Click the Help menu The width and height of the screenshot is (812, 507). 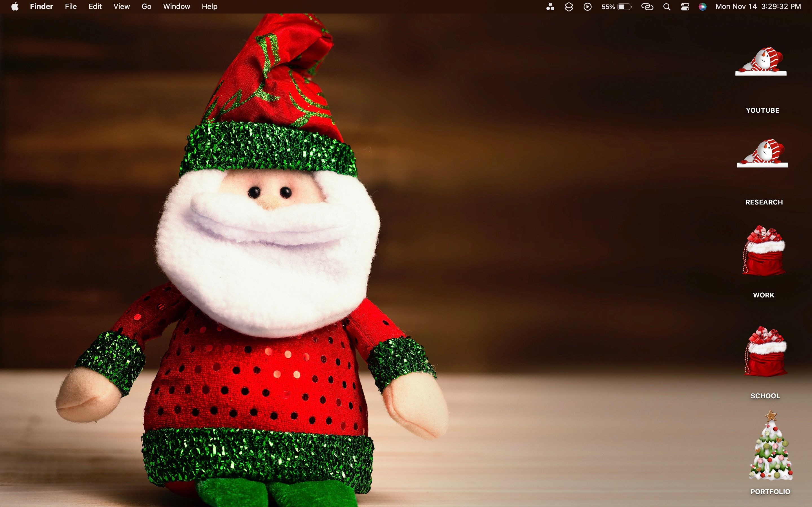209,7
